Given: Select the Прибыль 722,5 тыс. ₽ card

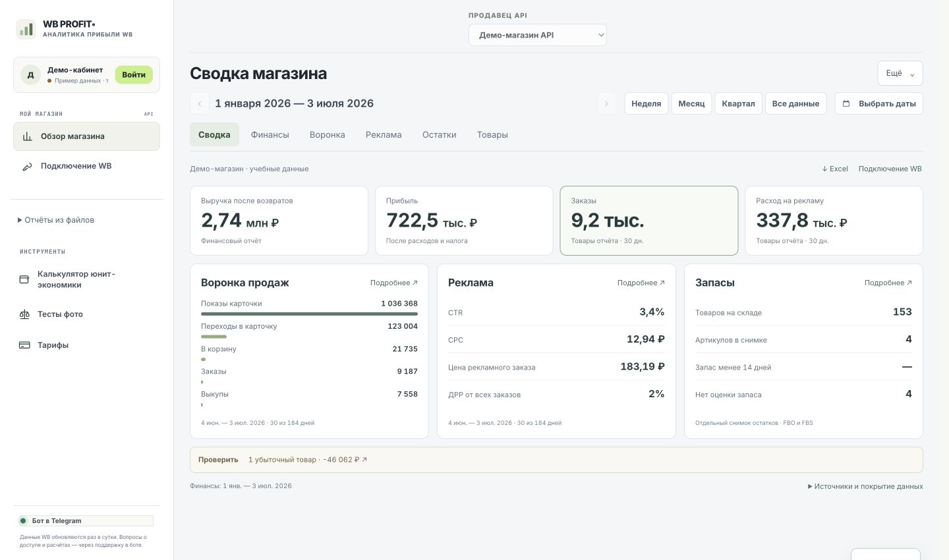Looking at the screenshot, I should coord(464,221).
